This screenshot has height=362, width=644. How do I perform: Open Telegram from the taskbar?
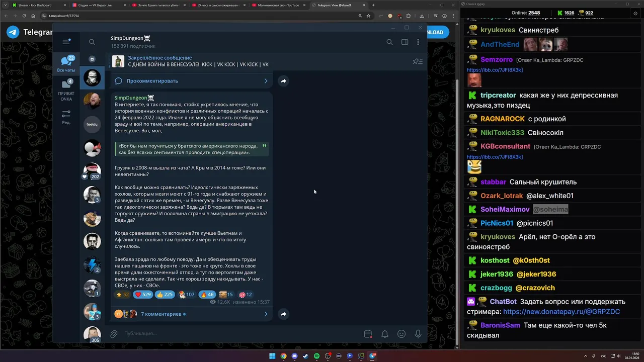coord(372,356)
